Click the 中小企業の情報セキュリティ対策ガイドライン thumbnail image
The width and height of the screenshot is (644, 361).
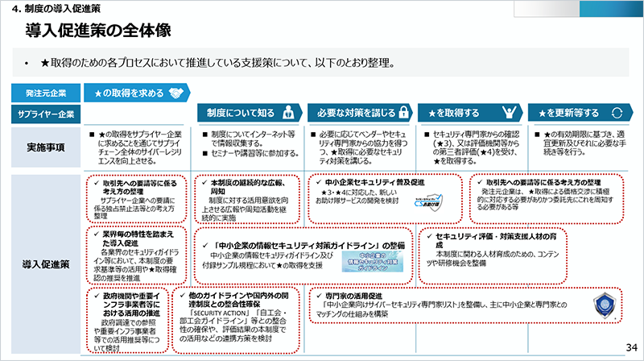(373, 262)
